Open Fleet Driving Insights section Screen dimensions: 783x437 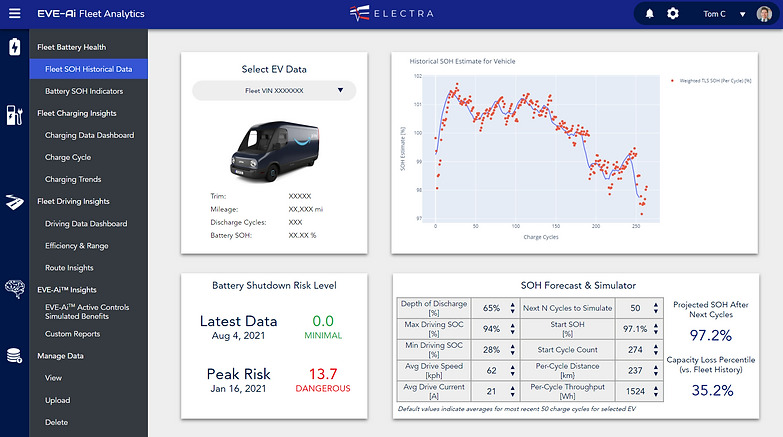coord(73,201)
